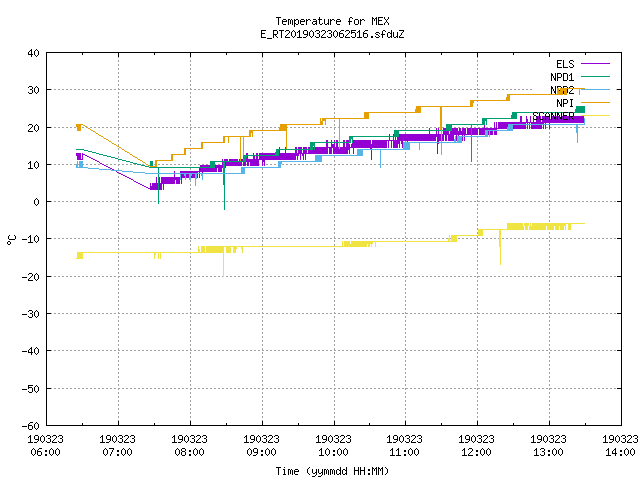Viewport: 640px width, 480px height.
Task: Click the orange NPI legend line sample
Action: pyautogui.click(x=595, y=102)
